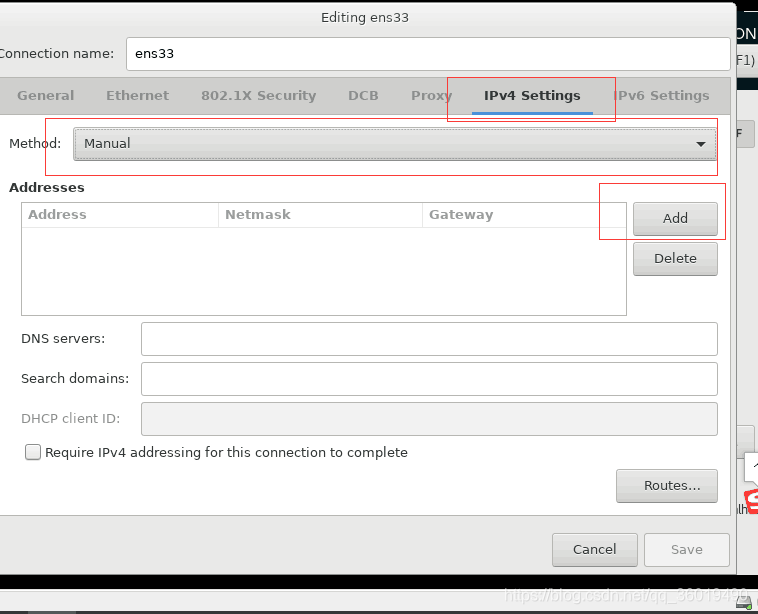Click the Netmask column header
758x614 pixels.
[x=321, y=215]
